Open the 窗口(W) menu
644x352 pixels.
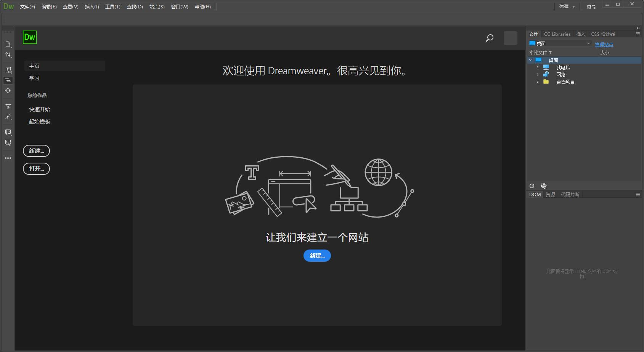click(x=180, y=7)
